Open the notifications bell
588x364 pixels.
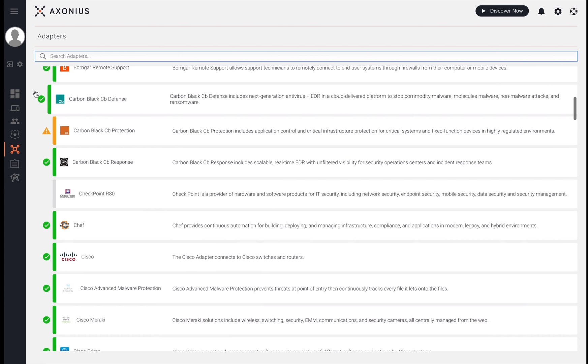541,11
